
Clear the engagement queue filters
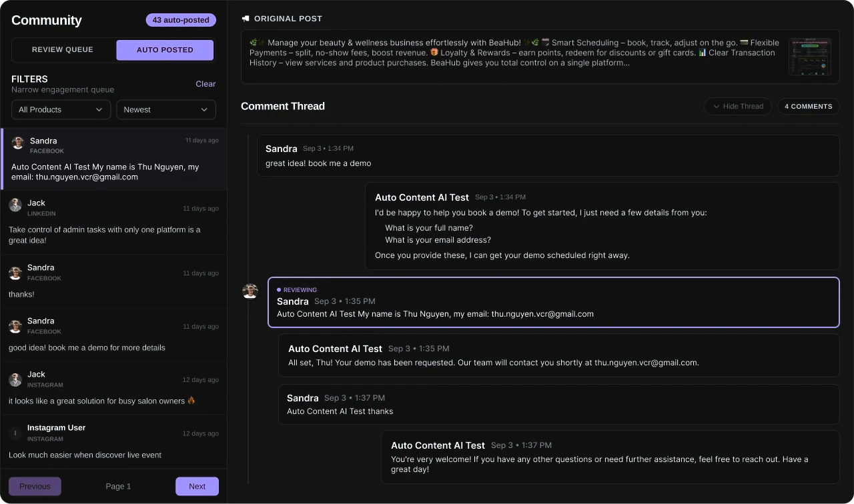205,84
